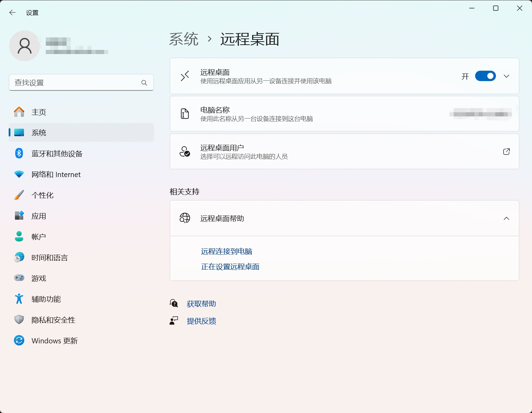Click the 隐私和安全性 shield icon

pyautogui.click(x=19, y=320)
